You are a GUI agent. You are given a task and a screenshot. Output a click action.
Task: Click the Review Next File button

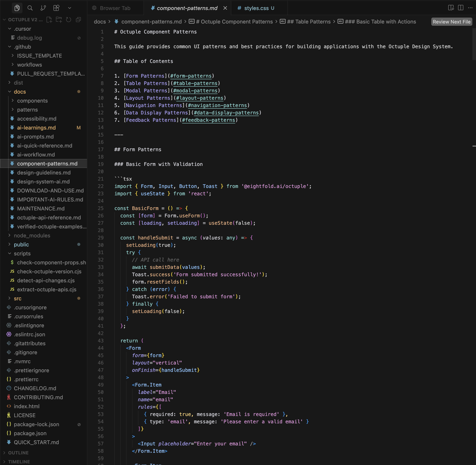[451, 21]
